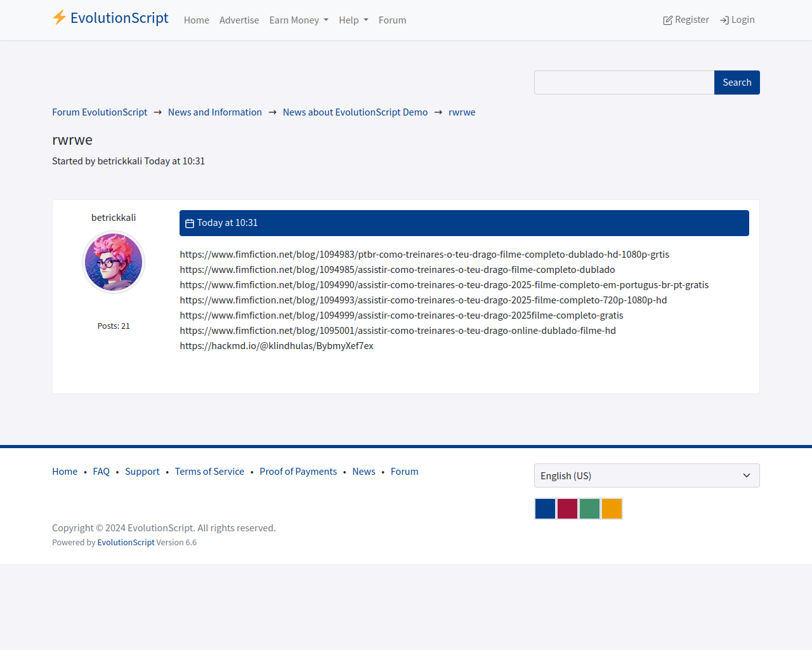Screen dimensions: 812x650
Task: Click the Login arrow icon
Action: coord(724,20)
